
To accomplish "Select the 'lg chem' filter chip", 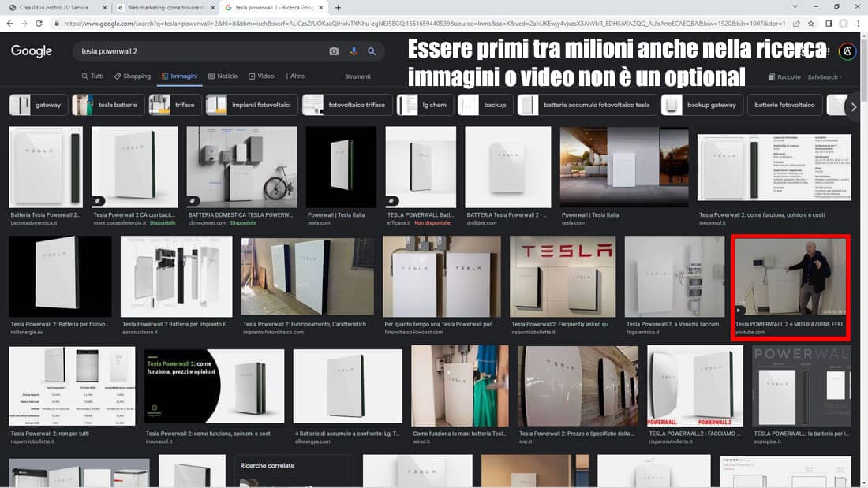I will click(425, 105).
